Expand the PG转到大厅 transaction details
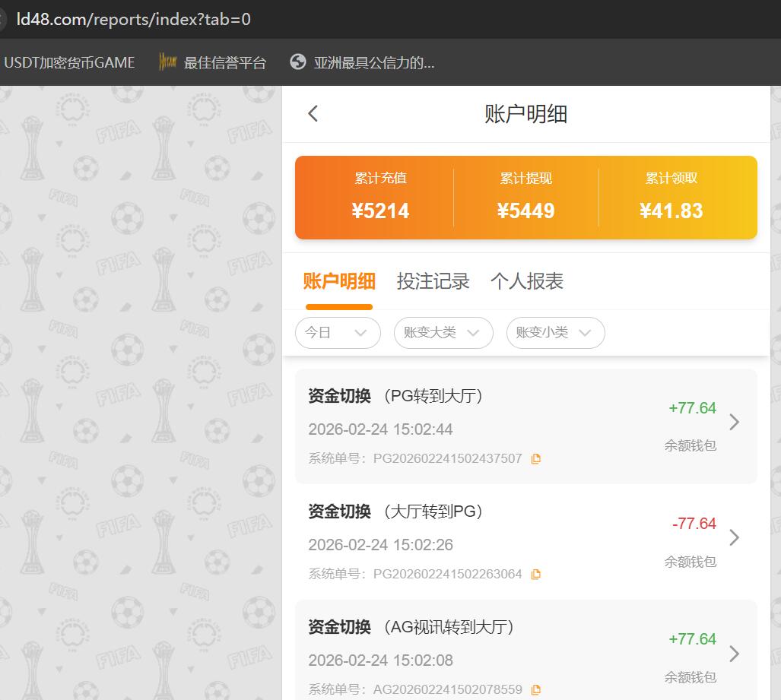Viewport: 781px width, 700px height. (734, 422)
